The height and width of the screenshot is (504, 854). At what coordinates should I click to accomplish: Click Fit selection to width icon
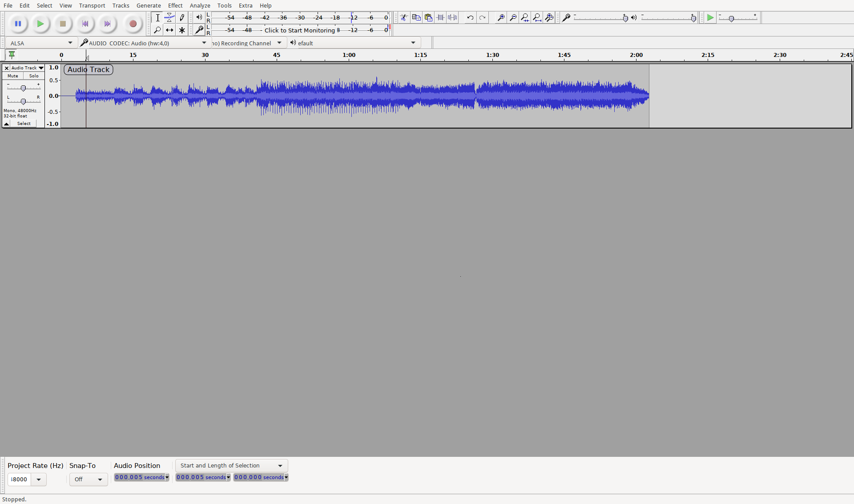click(x=525, y=18)
